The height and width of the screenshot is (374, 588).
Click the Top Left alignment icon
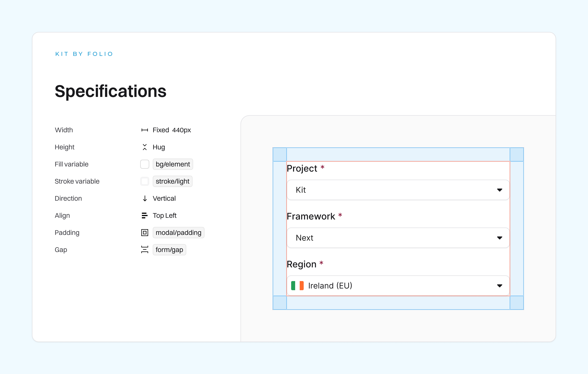pos(145,216)
